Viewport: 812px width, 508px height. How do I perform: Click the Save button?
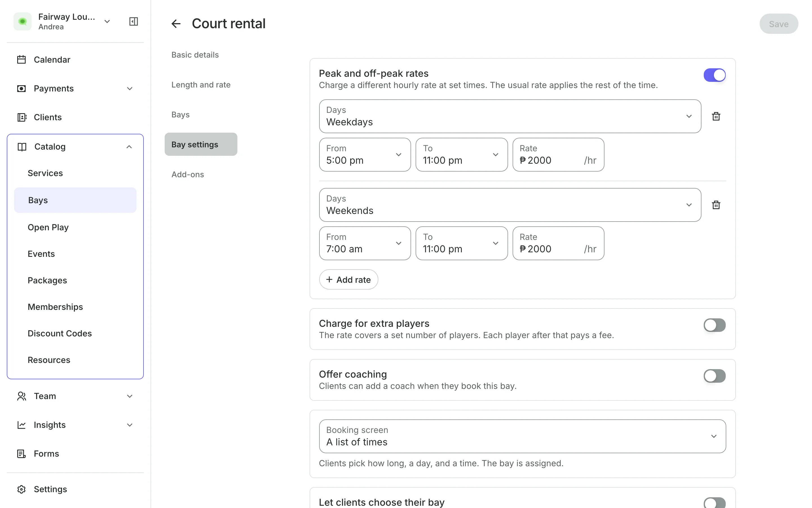[x=778, y=24]
